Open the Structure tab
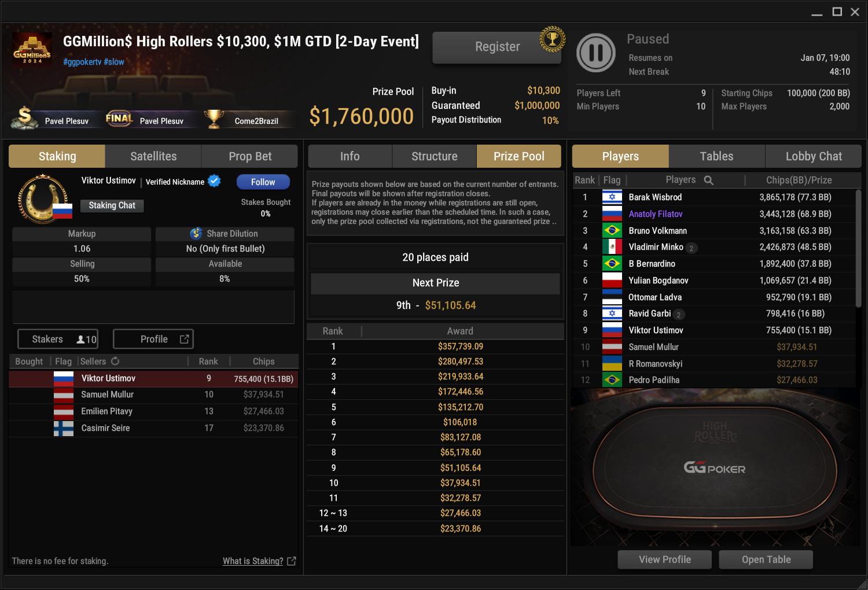 [x=435, y=156]
